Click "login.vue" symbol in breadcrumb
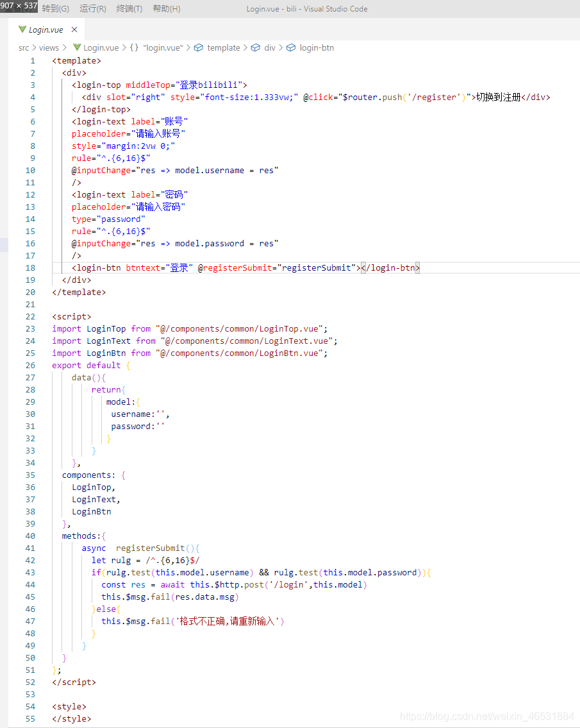580x728 pixels. pyautogui.click(x=163, y=48)
